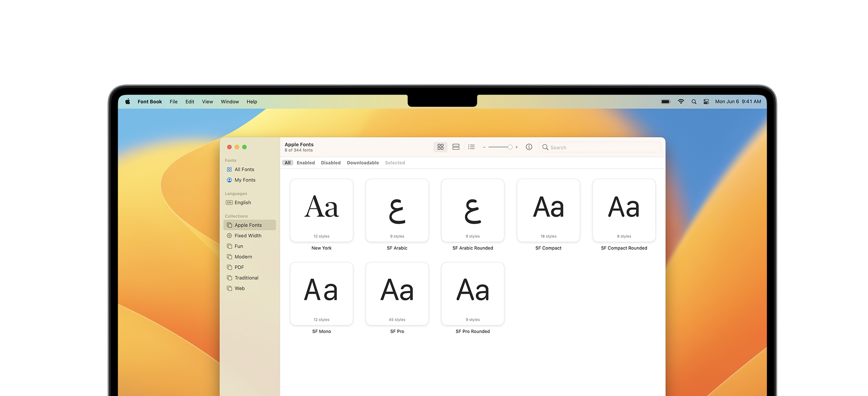Switch to list view icon
Viewport: 868px width, 396px height.
click(471, 147)
